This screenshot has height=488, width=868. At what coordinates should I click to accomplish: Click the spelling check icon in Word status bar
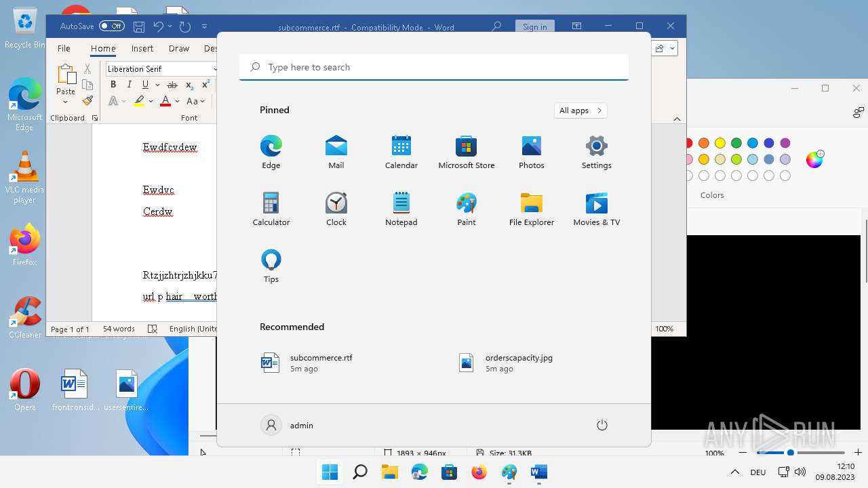tap(153, 329)
